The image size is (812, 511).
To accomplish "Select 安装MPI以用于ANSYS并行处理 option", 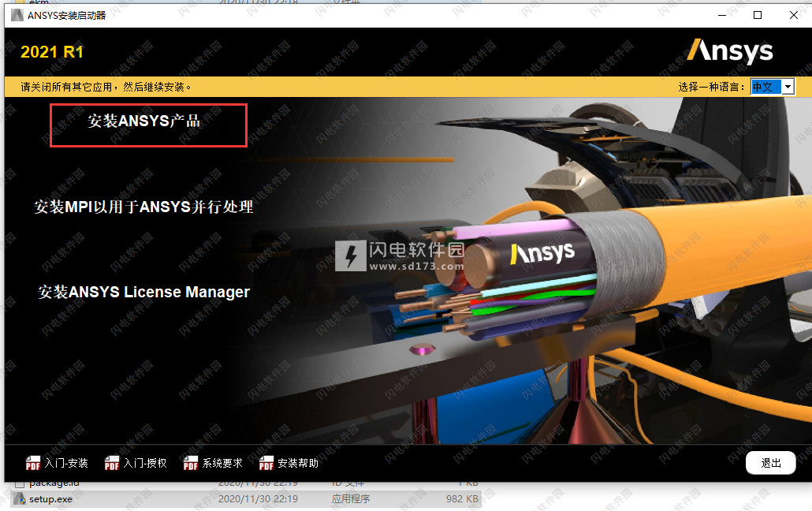I will pyautogui.click(x=143, y=207).
